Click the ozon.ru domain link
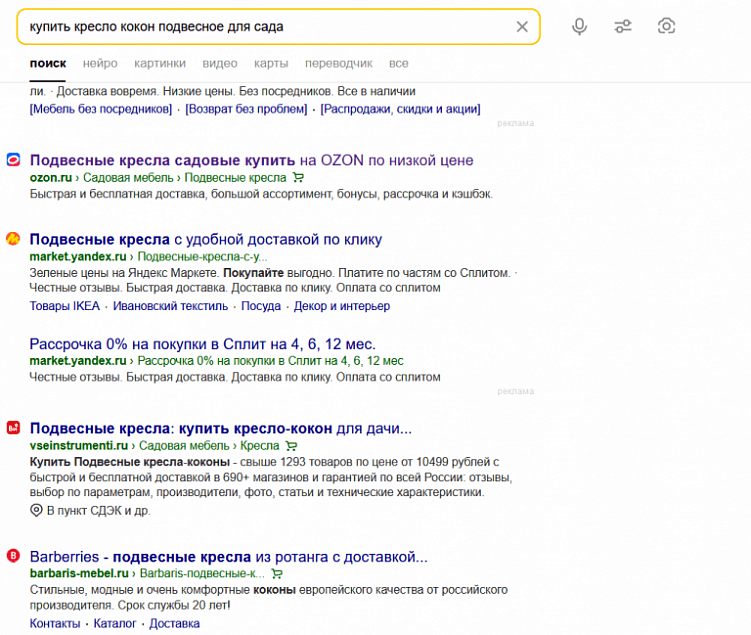Screen dimensions: 751x635 [x=51, y=178]
